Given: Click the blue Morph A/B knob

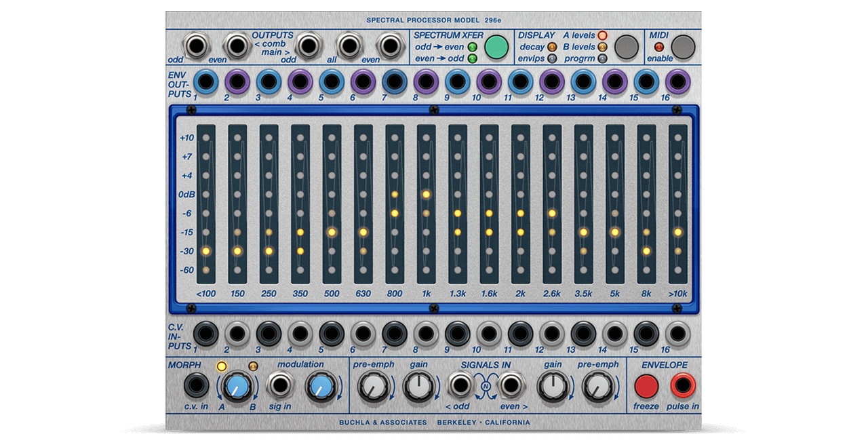Looking at the screenshot, I should [237, 387].
